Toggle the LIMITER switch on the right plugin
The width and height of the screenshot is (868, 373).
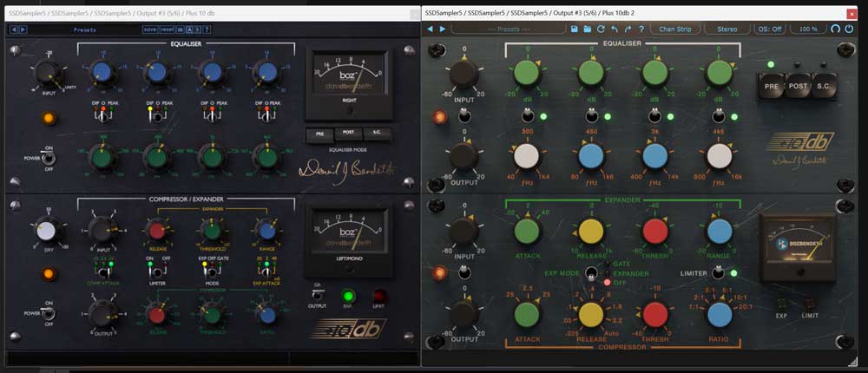716,273
